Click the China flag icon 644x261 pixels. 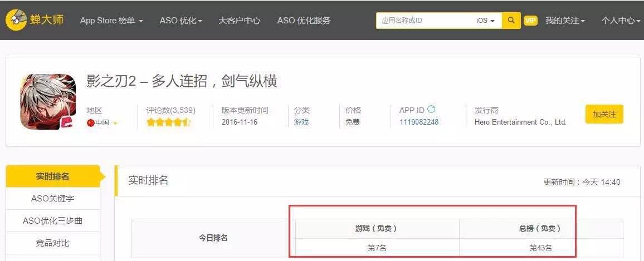click(90, 122)
